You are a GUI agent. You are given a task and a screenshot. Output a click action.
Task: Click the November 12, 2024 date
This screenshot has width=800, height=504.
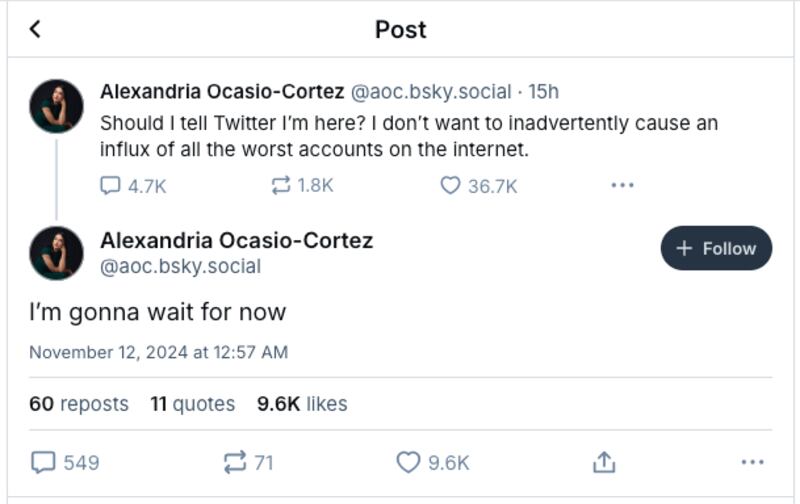click(158, 352)
